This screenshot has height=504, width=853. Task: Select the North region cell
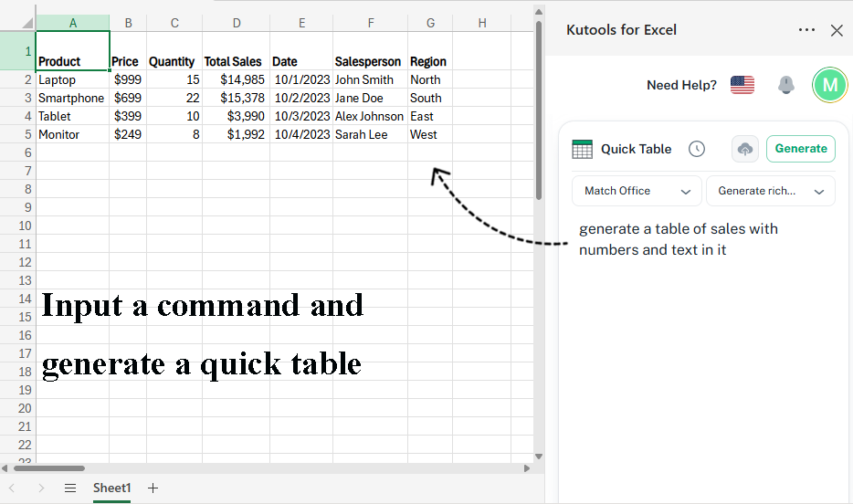coord(430,79)
